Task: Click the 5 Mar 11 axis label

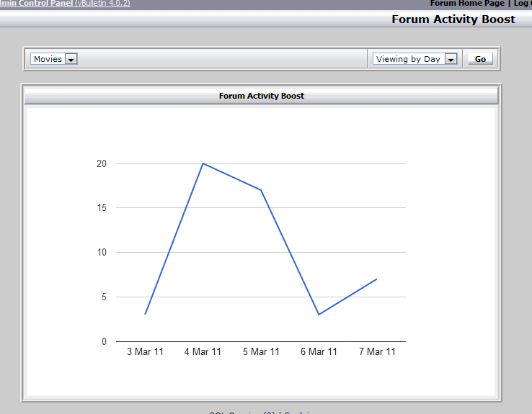Action: tap(261, 351)
